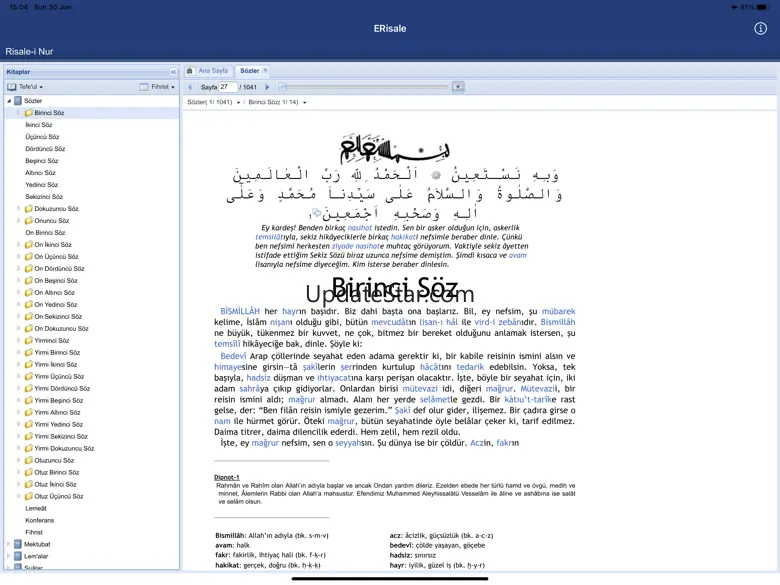The height and width of the screenshot is (585, 780).
Task: Select Altıncı Söz in tree
Action: pyautogui.click(x=40, y=173)
